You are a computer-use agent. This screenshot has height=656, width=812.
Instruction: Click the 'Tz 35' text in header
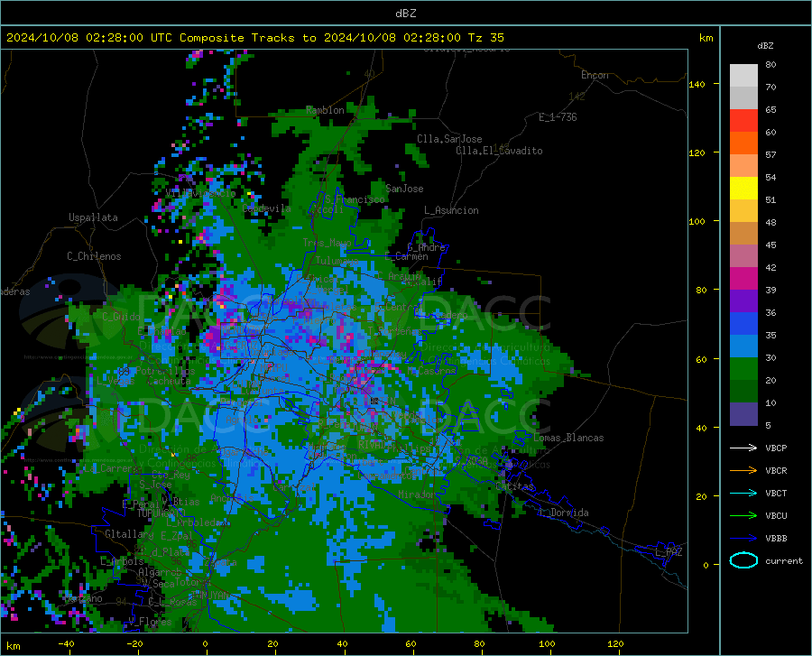[485, 38]
